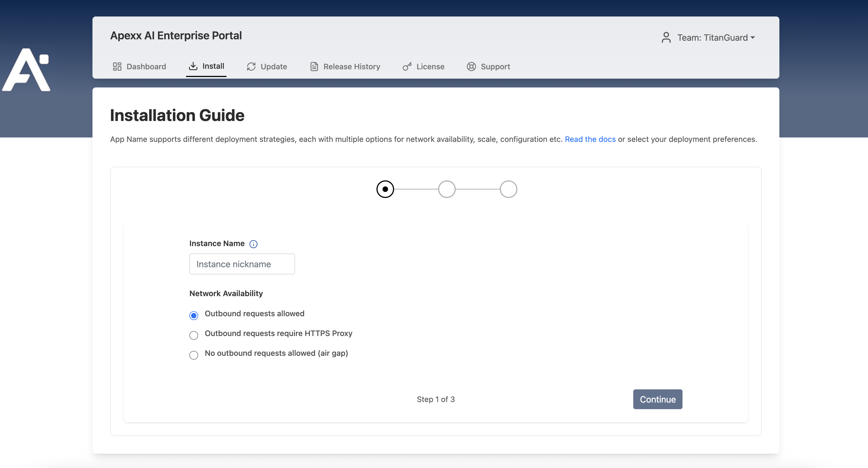Viewport: 868px width, 468px height.
Task: Click the Instance Name info icon
Action: coord(253,244)
